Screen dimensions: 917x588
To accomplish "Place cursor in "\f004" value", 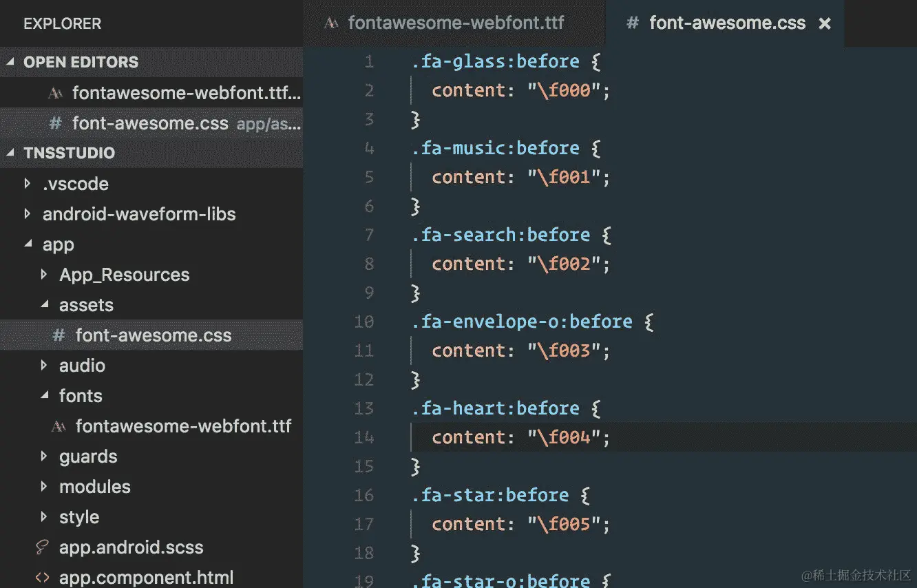I will click(565, 437).
